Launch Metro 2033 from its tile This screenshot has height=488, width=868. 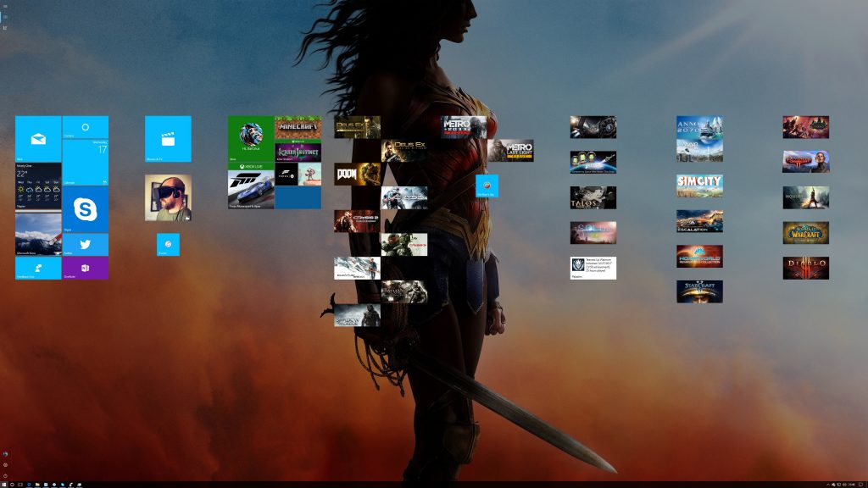tap(464, 127)
